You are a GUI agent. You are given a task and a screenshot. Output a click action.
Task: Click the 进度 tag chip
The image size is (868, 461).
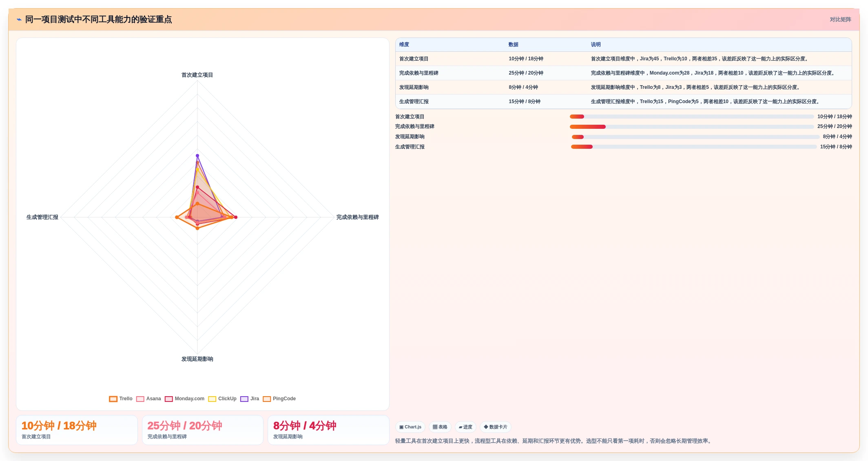(465, 427)
